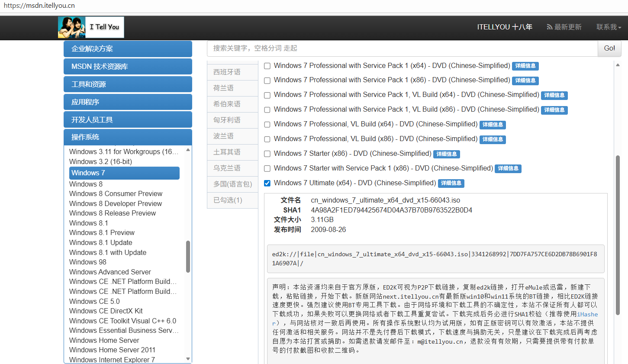Viewport: 628px width, 364px height.
Task: Click the file list scroll-up arrow
Action: coord(618,65)
